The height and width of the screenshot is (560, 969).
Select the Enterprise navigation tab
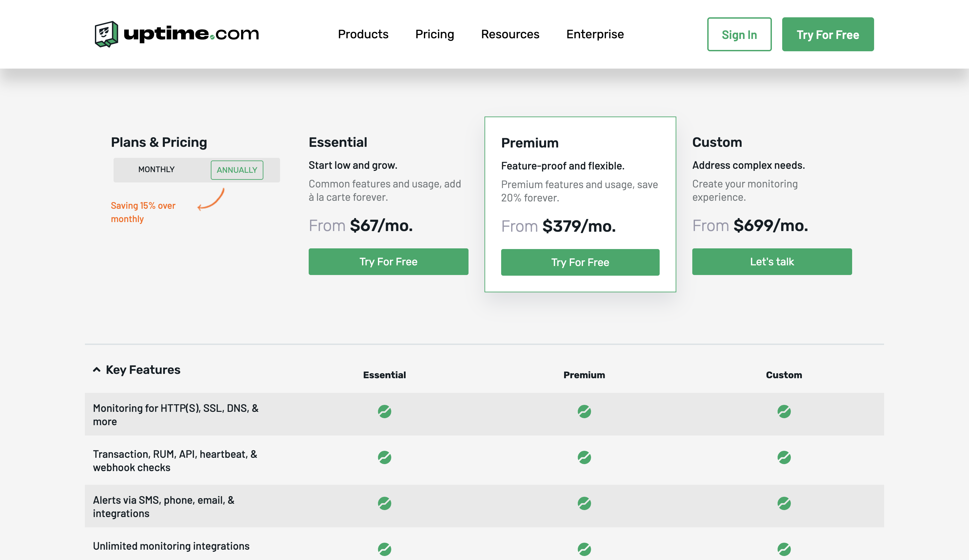click(595, 34)
